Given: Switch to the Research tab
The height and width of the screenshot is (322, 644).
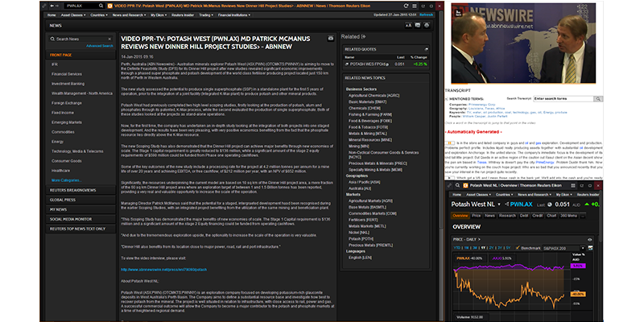Looking at the screenshot, I should click(507, 216).
